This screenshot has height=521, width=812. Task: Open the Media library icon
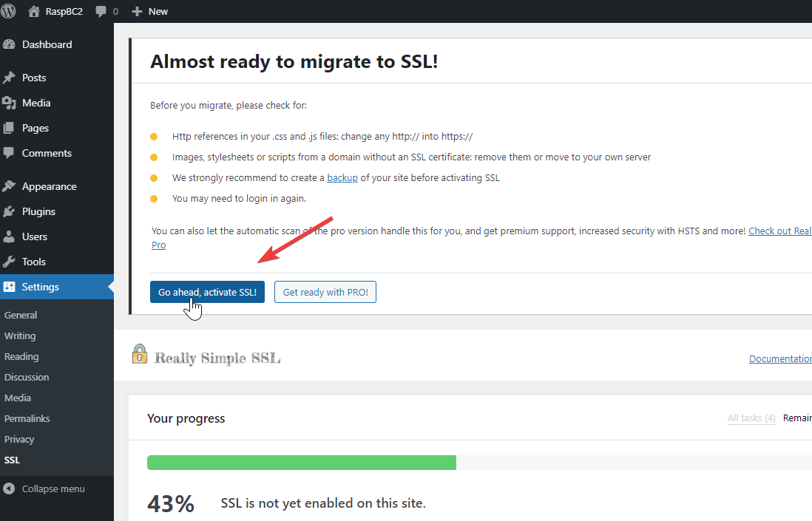9,103
